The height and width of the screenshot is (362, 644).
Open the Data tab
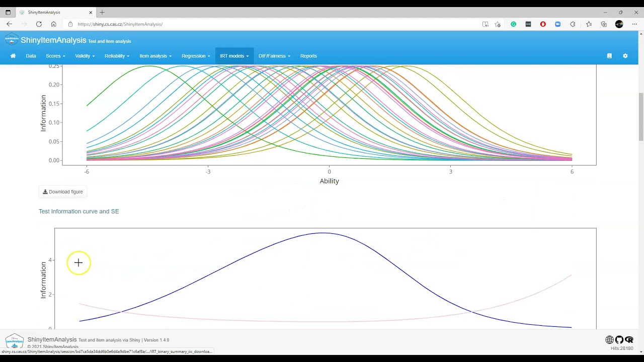31,56
